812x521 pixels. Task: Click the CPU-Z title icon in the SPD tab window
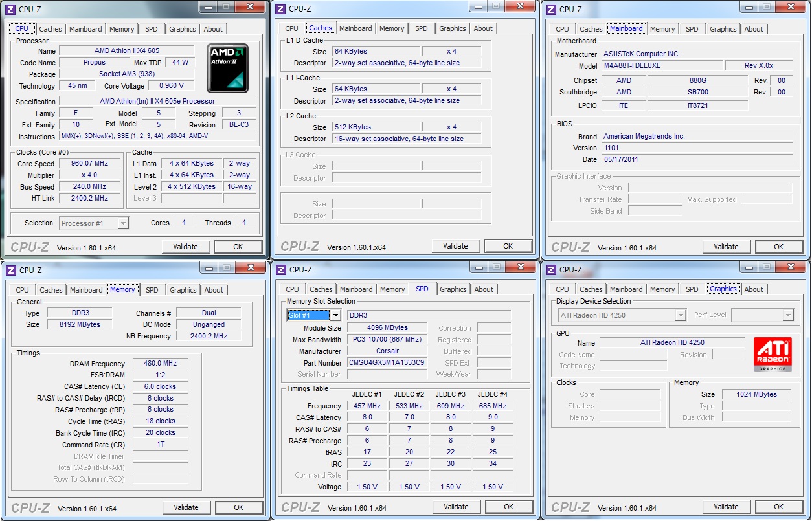tap(280, 270)
